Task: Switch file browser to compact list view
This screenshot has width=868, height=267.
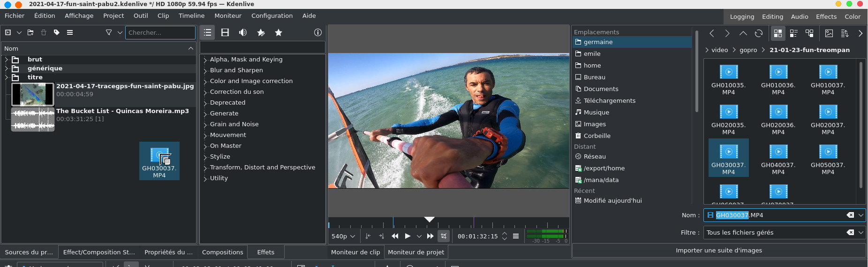Action: click(794, 33)
